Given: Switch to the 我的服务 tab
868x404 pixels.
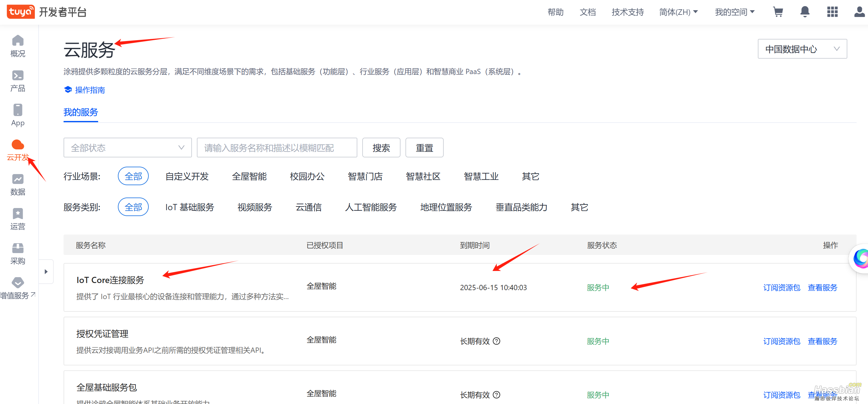Looking at the screenshot, I should pos(81,112).
